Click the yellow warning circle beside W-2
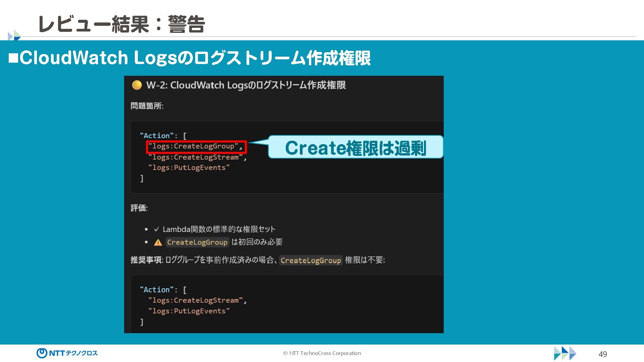644x362 pixels. click(137, 85)
